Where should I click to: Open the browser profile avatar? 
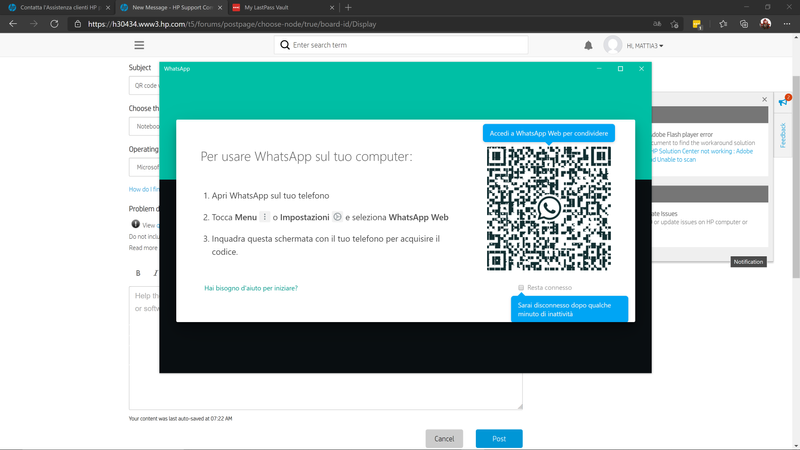(x=765, y=23)
